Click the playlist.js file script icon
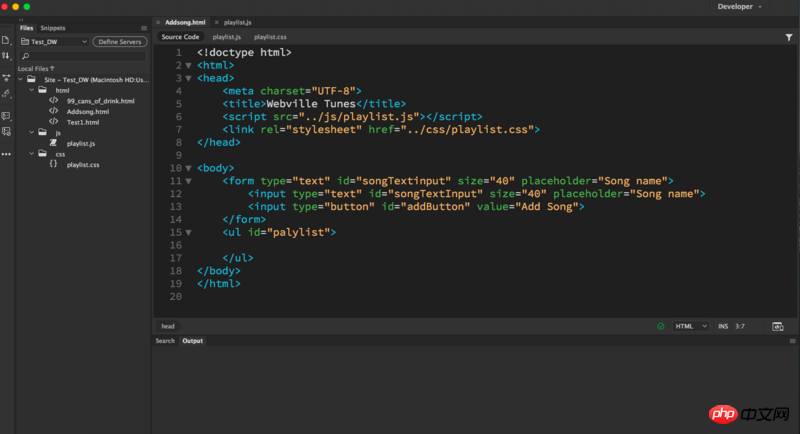 point(54,143)
